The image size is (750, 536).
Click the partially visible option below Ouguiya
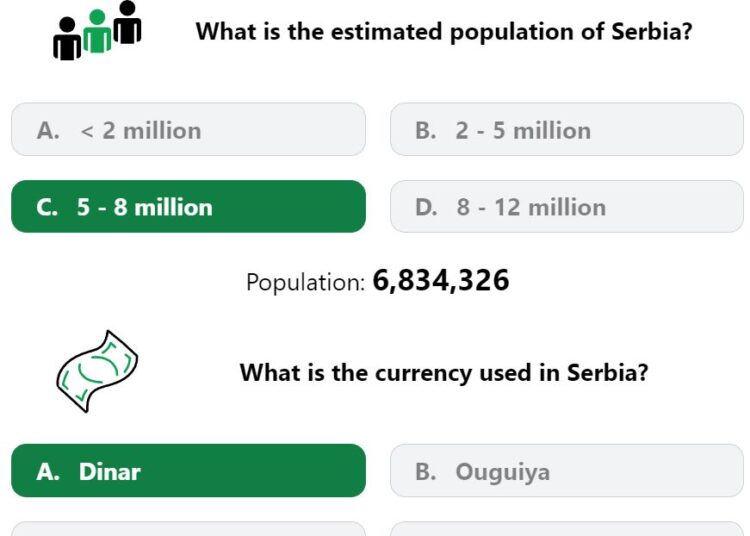coord(567,529)
